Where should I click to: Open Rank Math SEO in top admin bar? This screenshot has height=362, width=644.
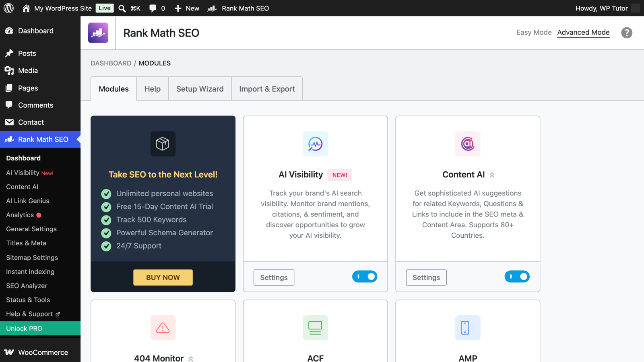pos(238,8)
